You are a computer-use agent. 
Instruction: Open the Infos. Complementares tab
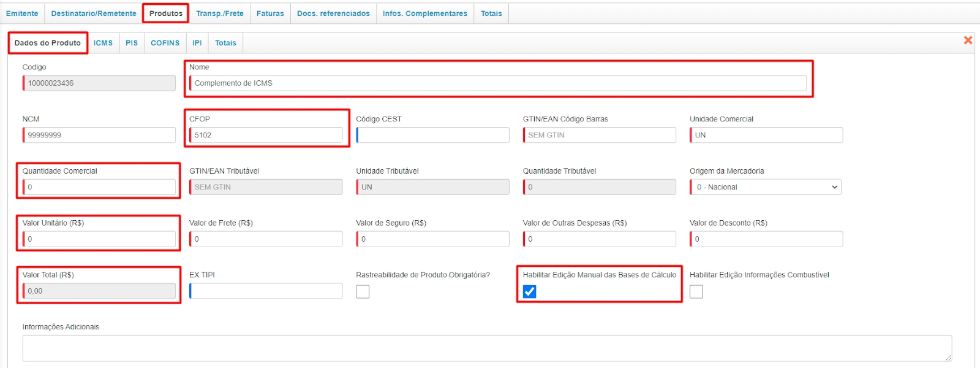(x=424, y=13)
